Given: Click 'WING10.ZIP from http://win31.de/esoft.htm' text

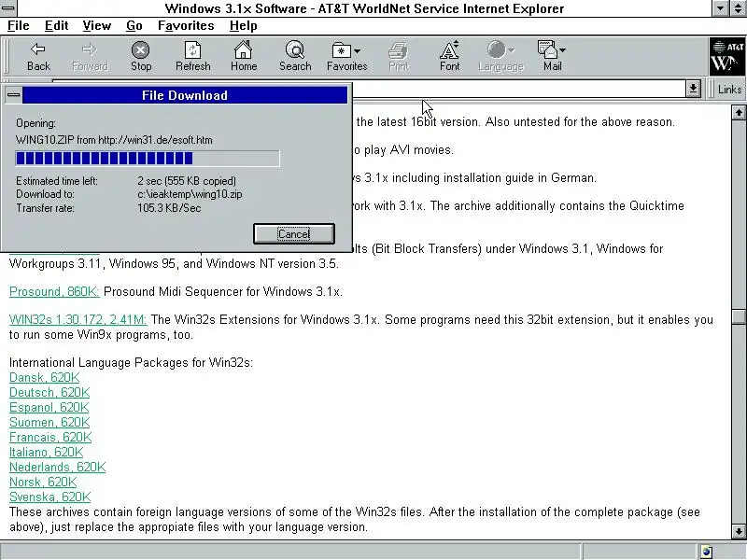Looking at the screenshot, I should click(x=114, y=140).
